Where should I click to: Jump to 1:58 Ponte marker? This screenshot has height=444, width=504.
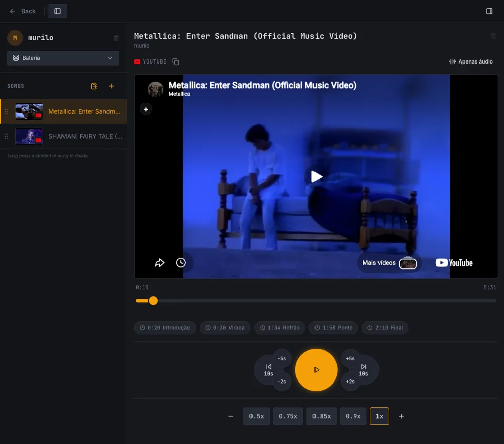[333, 328]
